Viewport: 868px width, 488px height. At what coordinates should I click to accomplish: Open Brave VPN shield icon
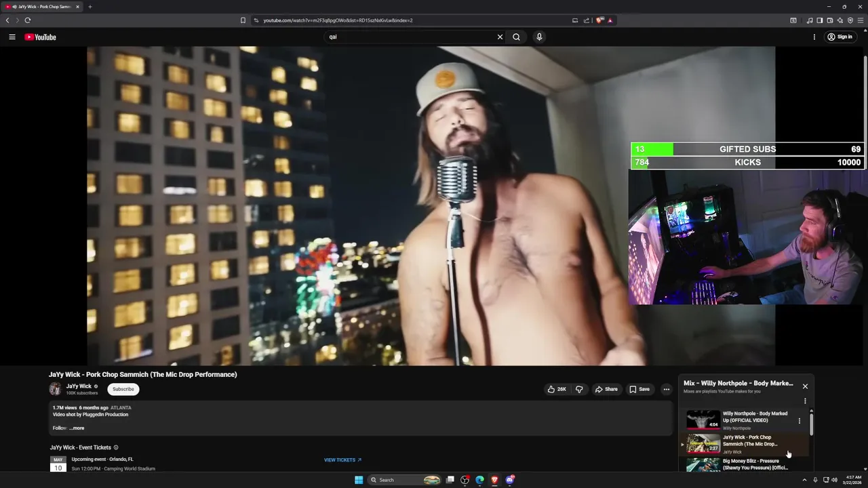click(x=850, y=20)
